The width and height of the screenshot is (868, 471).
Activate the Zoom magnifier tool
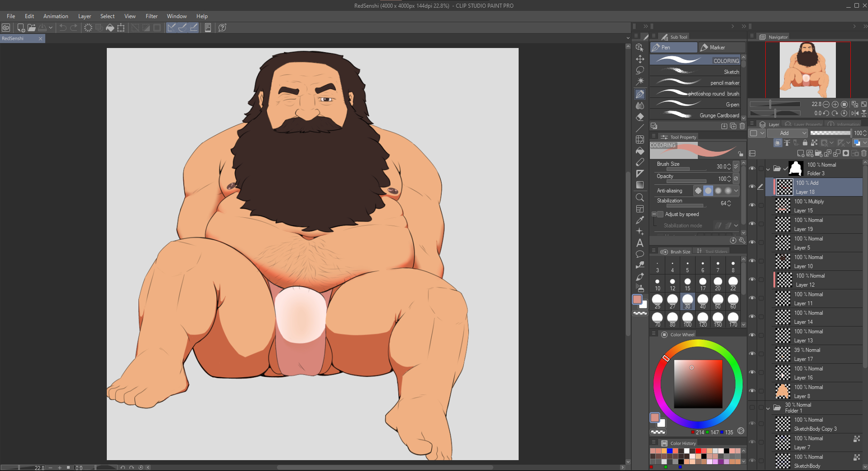(639, 197)
